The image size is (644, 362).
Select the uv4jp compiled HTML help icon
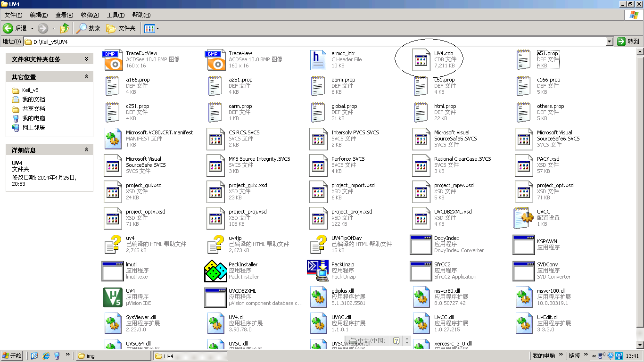[215, 244]
